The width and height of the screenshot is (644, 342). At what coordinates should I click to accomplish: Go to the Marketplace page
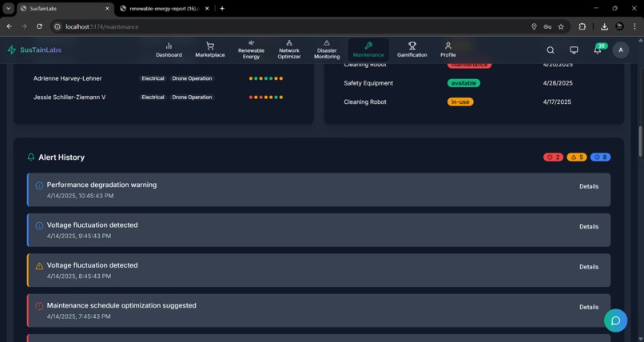pyautogui.click(x=210, y=50)
